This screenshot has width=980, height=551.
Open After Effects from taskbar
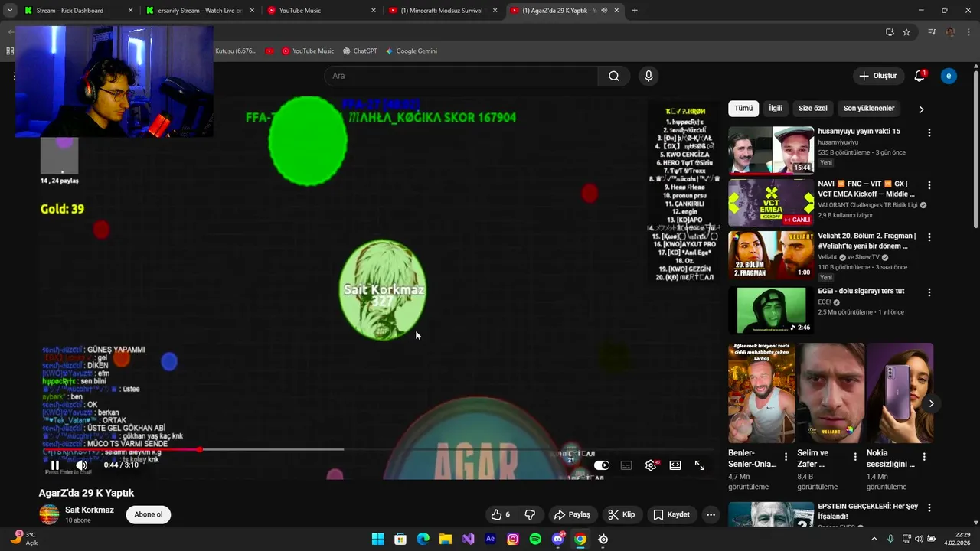click(491, 539)
